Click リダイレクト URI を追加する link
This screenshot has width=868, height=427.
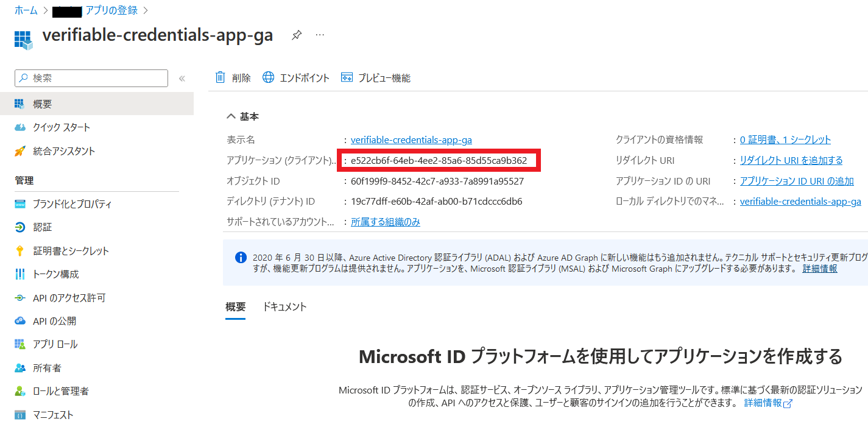pyautogui.click(x=791, y=161)
